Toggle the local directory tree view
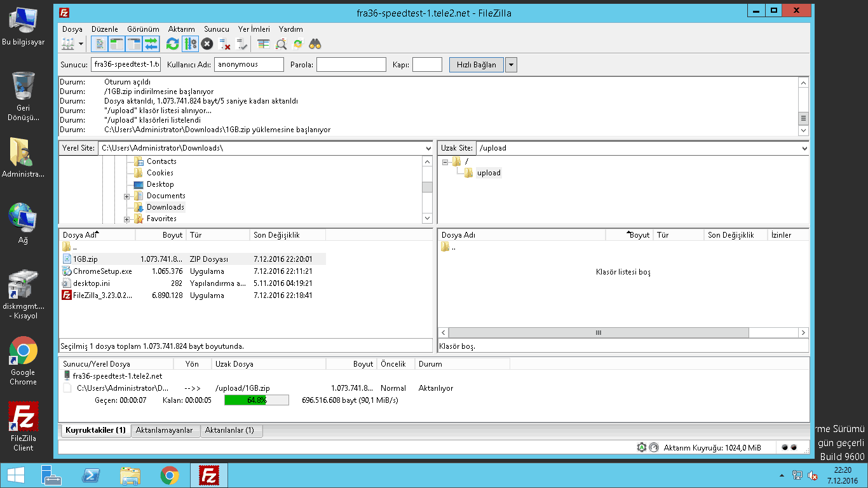Screen dimensions: 868x488 coord(116,44)
